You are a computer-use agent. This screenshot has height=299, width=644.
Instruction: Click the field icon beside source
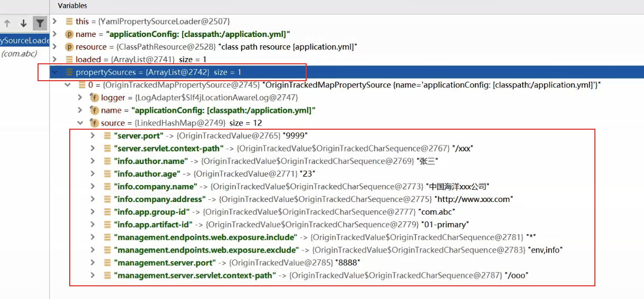[94, 123]
